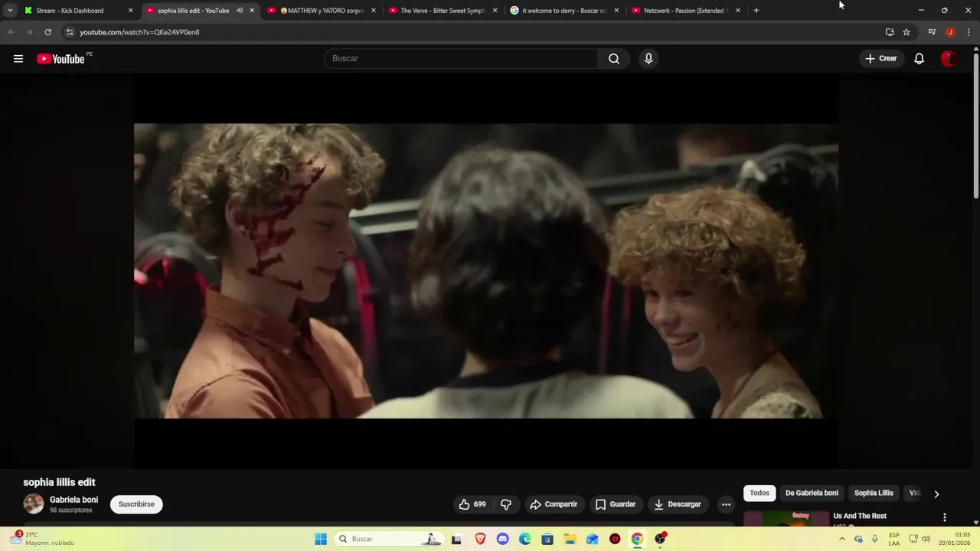The width and height of the screenshot is (980, 551).
Task: Open the Windows Start menu
Action: pyautogui.click(x=321, y=539)
